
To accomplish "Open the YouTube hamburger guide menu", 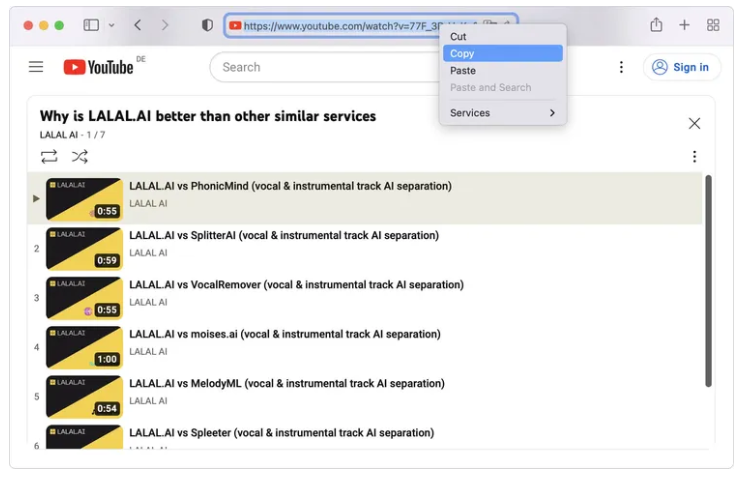I will (36, 67).
